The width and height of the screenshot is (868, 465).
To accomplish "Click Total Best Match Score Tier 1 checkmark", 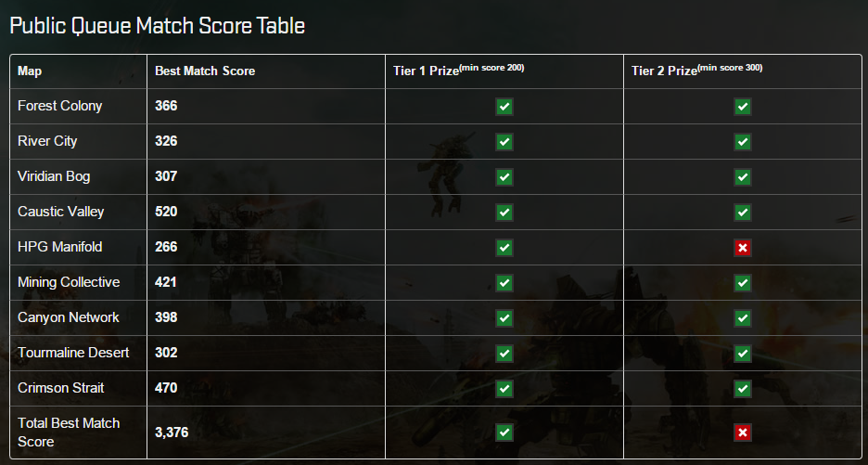I will pyautogui.click(x=504, y=432).
